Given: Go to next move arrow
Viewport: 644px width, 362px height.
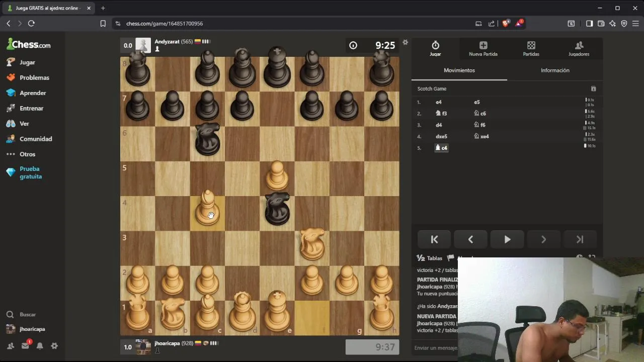Looking at the screenshot, I should (x=543, y=240).
